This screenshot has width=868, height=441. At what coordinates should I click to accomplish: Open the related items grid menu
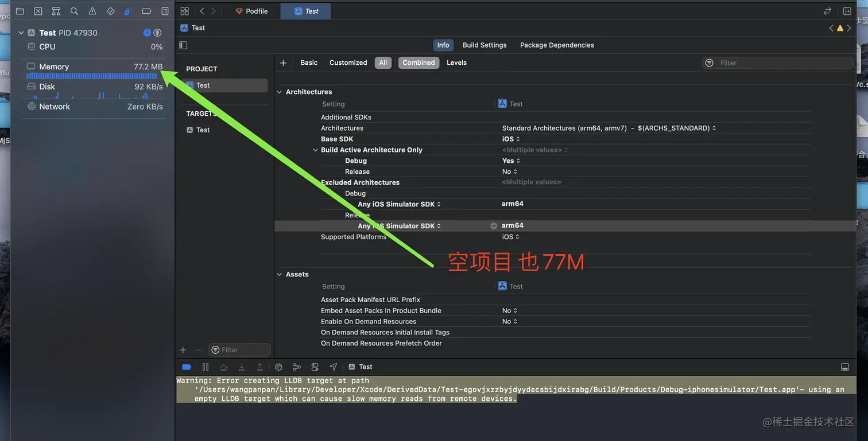click(184, 11)
